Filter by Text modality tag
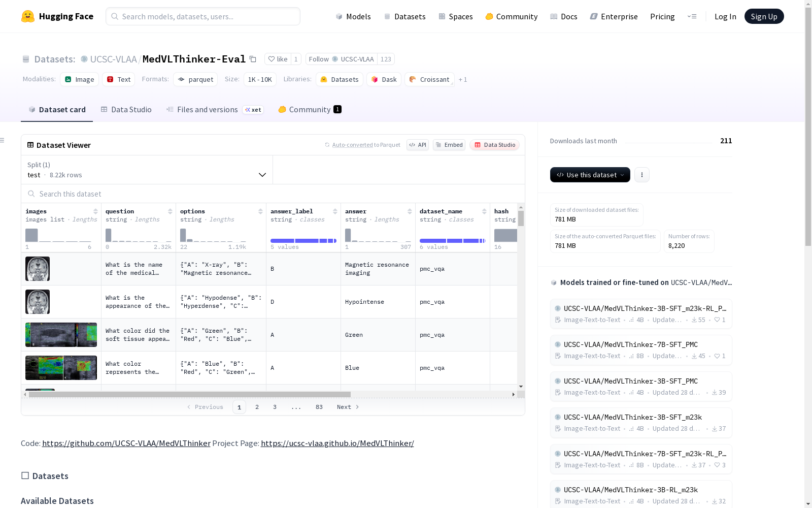This screenshot has width=812, height=508. (119, 79)
